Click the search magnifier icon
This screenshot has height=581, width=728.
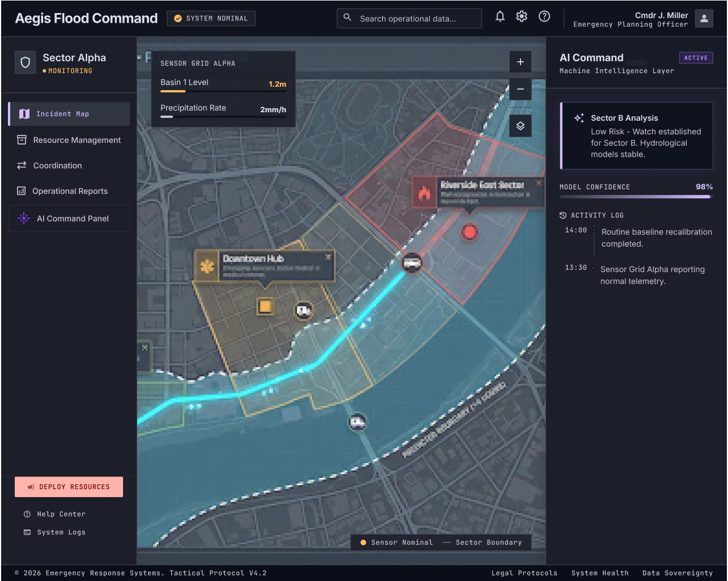click(348, 18)
